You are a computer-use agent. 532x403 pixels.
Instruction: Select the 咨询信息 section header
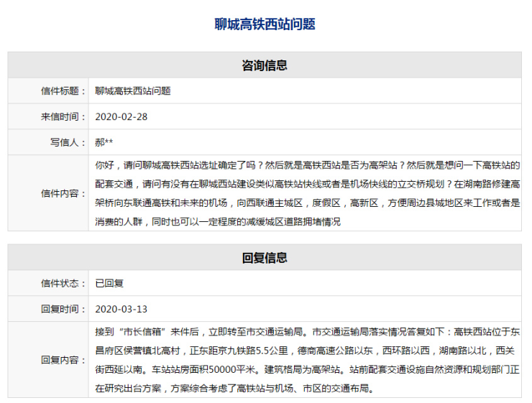[x=265, y=65]
